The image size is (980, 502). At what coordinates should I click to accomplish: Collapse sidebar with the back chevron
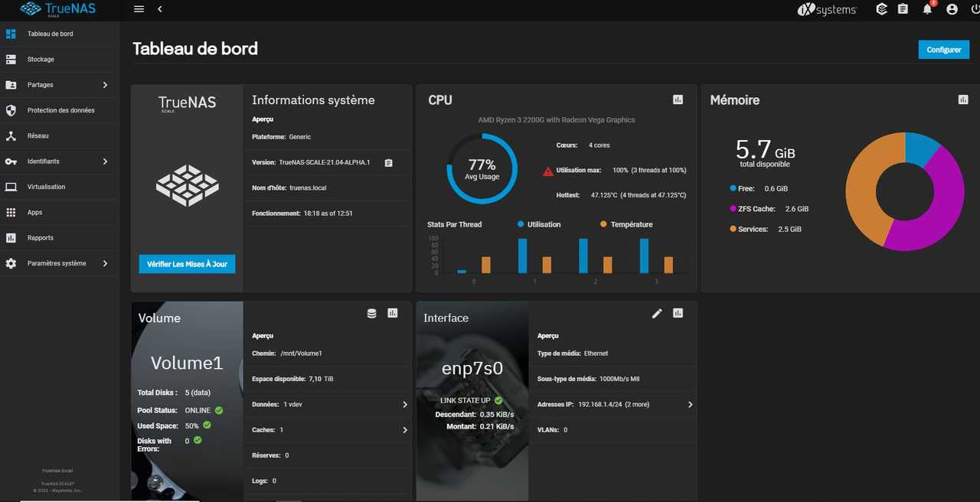tap(160, 9)
